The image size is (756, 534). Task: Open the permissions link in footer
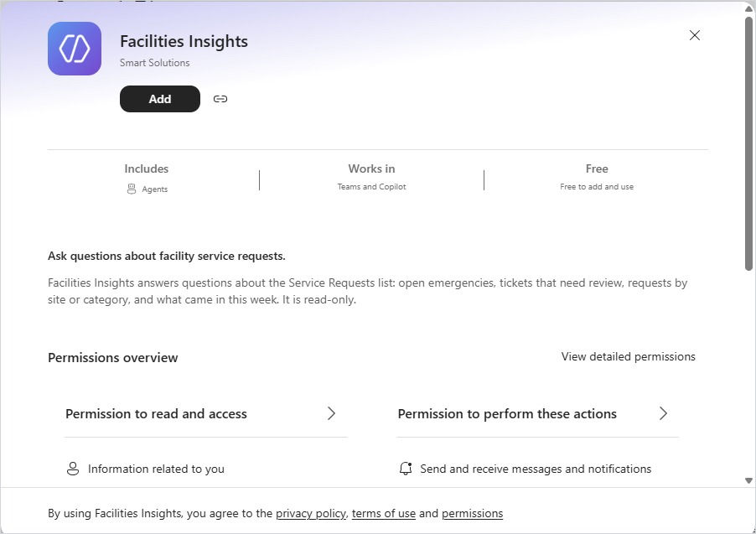472,513
